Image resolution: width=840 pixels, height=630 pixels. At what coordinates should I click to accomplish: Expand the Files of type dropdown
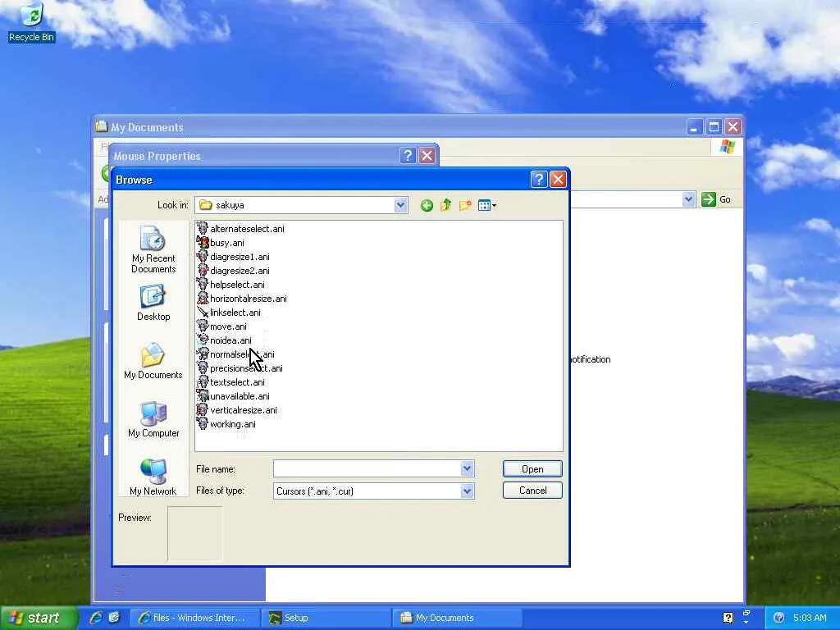(x=467, y=491)
